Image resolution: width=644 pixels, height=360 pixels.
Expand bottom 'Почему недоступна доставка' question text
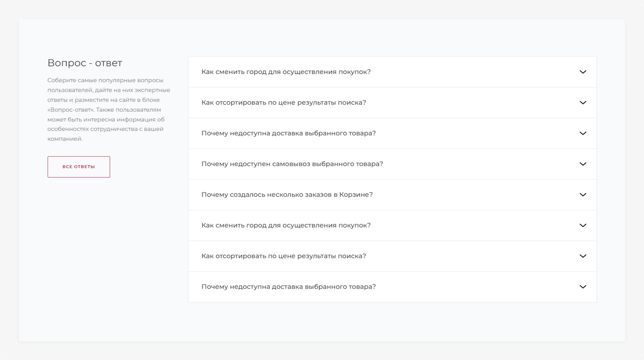coord(289,287)
